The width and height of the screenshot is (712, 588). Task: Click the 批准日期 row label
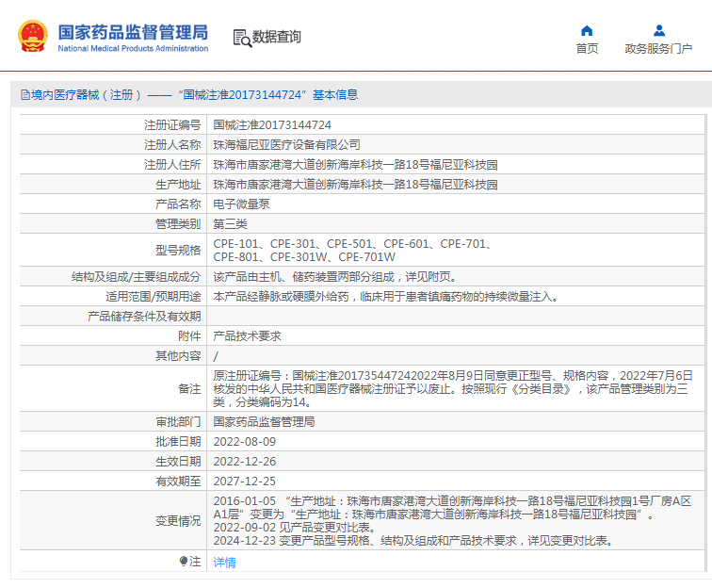(x=178, y=442)
